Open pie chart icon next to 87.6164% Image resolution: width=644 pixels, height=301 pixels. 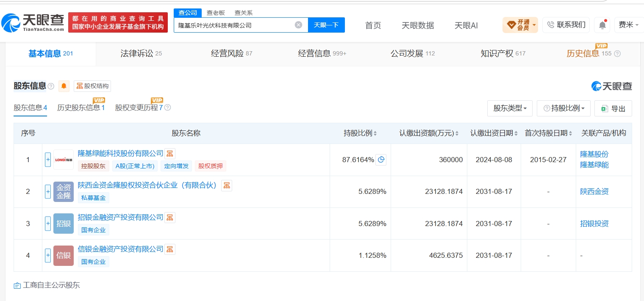[x=381, y=160]
